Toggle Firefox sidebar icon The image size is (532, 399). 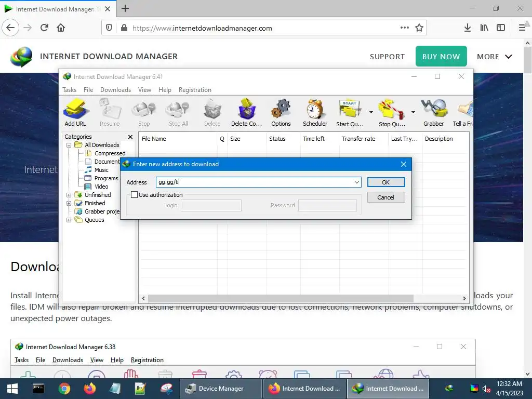[501, 28]
